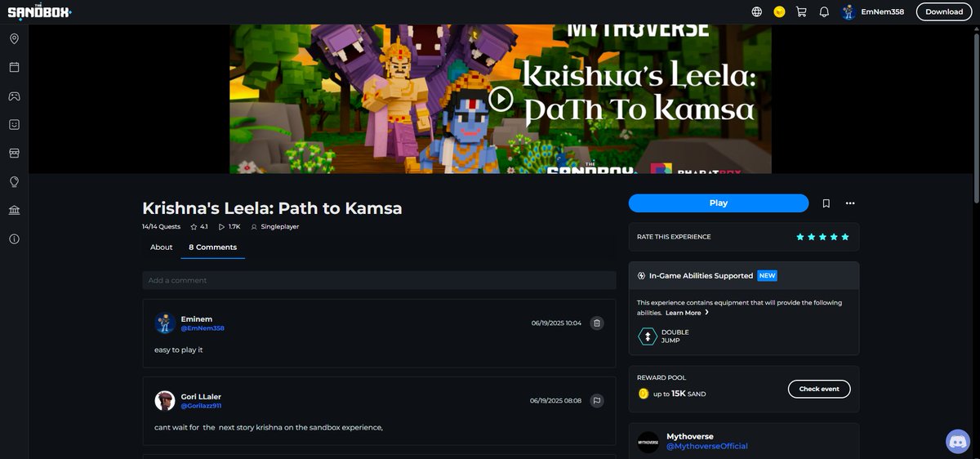Image resolution: width=980 pixels, height=459 pixels.
Task: Rate the experience four stars
Action: click(834, 237)
